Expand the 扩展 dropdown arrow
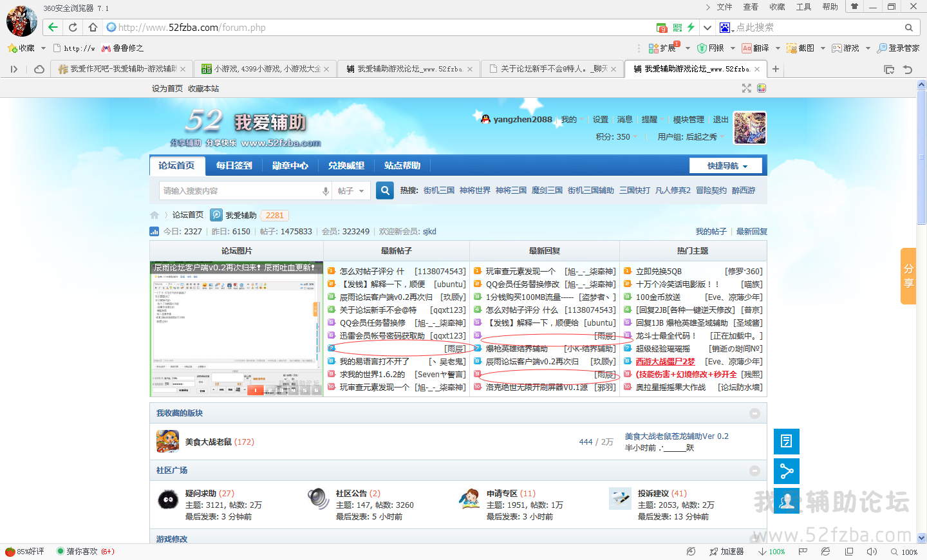 point(688,48)
